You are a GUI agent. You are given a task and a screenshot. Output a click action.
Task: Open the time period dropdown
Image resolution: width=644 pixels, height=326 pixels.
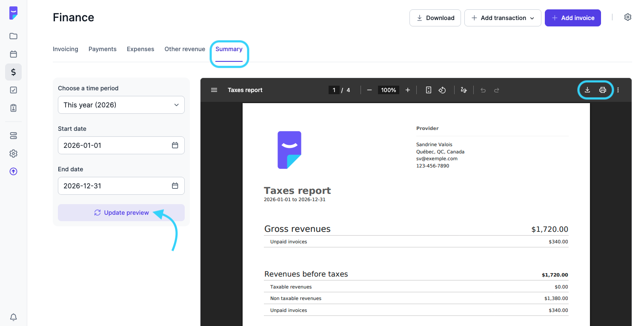(x=121, y=105)
